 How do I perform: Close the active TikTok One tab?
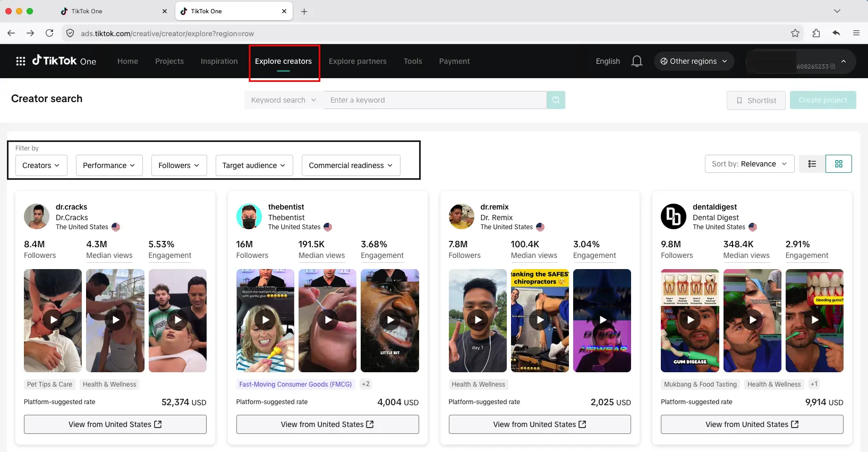click(x=284, y=11)
